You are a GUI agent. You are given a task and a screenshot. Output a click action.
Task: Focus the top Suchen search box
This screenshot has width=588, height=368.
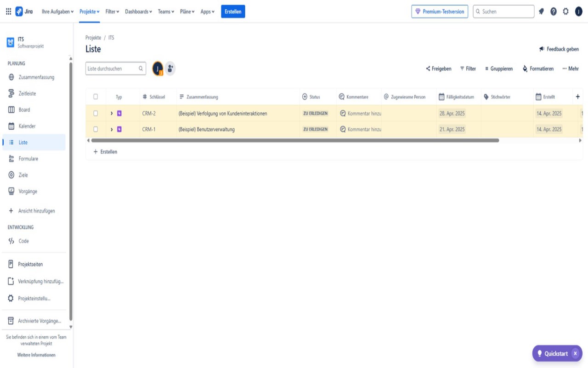point(503,11)
